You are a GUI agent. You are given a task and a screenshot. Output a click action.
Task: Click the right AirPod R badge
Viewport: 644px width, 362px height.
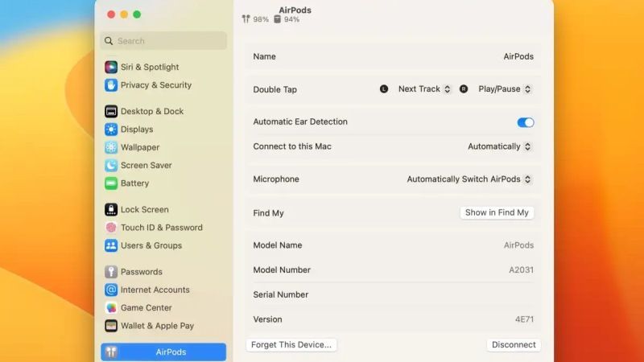click(464, 89)
